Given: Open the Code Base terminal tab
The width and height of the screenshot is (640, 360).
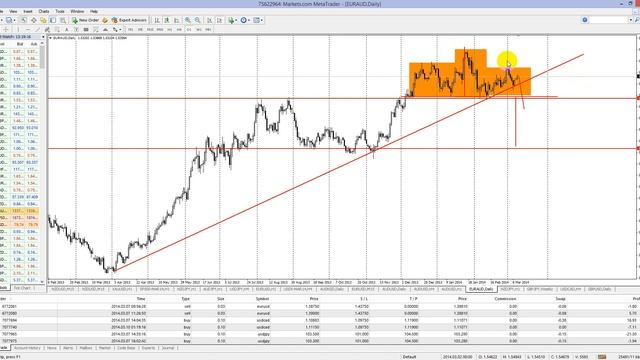Looking at the screenshot, I should [126, 348].
